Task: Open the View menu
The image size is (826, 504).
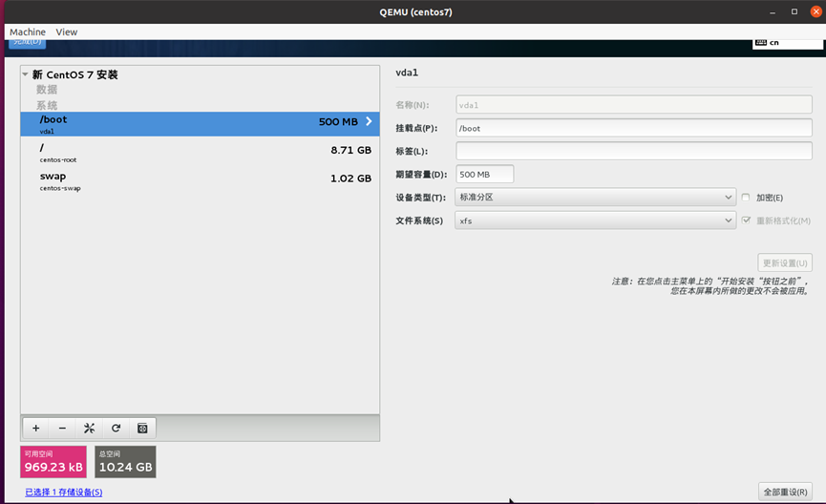Action: [67, 32]
